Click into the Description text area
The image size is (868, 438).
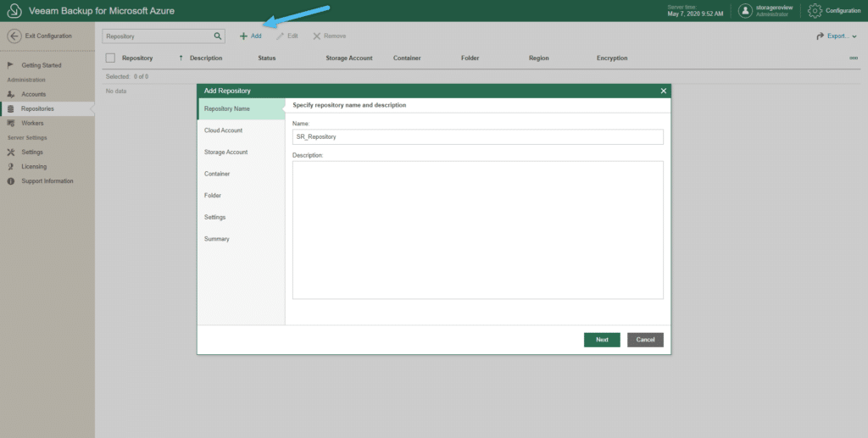(x=478, y=230)
